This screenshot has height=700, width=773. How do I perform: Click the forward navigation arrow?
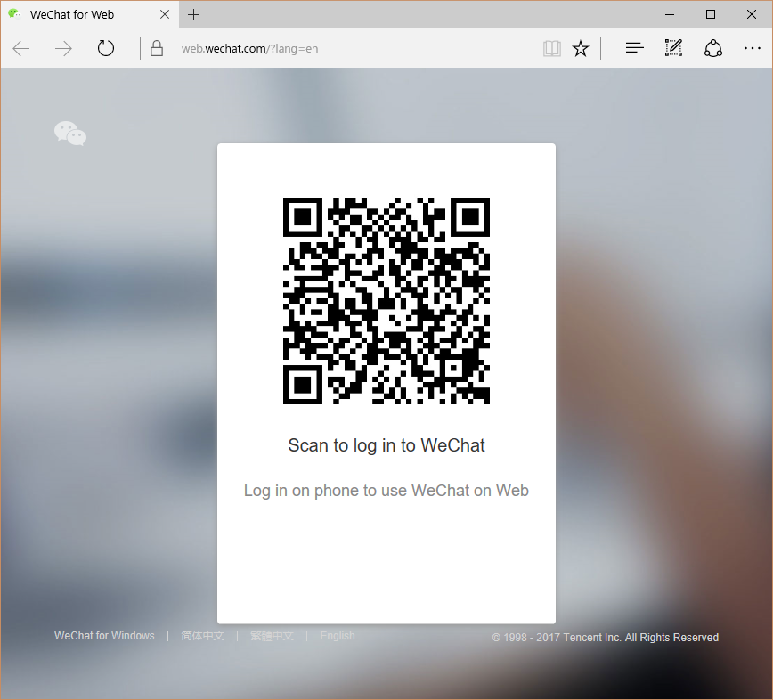click(63, 48)
